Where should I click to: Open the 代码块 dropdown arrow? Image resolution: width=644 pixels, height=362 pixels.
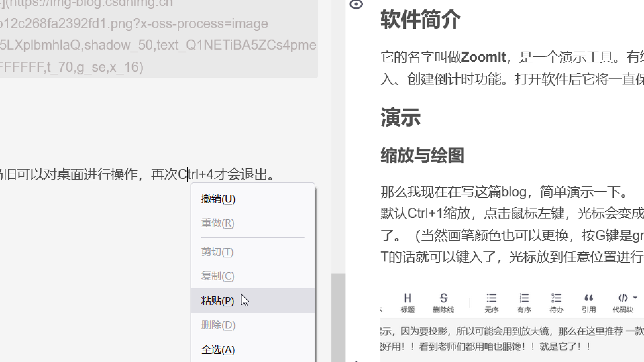635,298
